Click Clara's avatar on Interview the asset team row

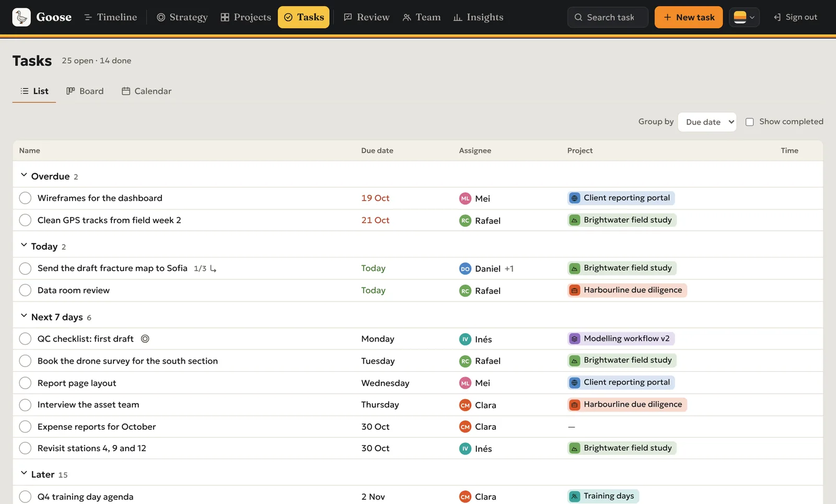465,405
